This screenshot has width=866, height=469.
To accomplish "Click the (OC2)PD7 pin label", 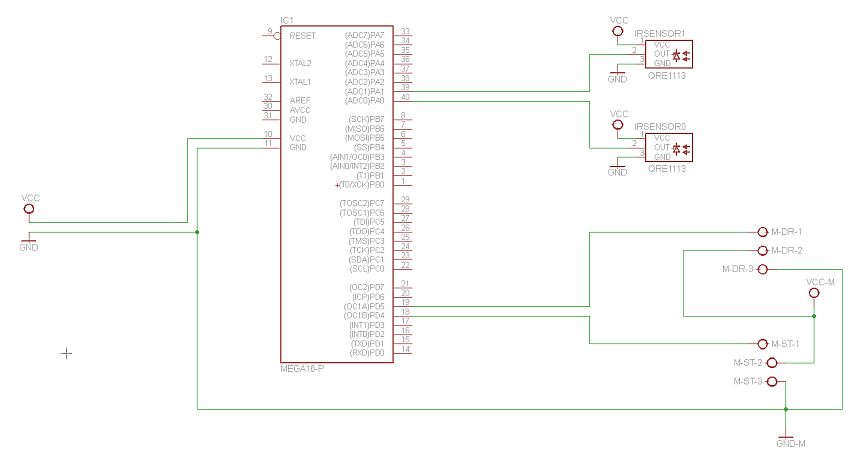I will (367, 288).
